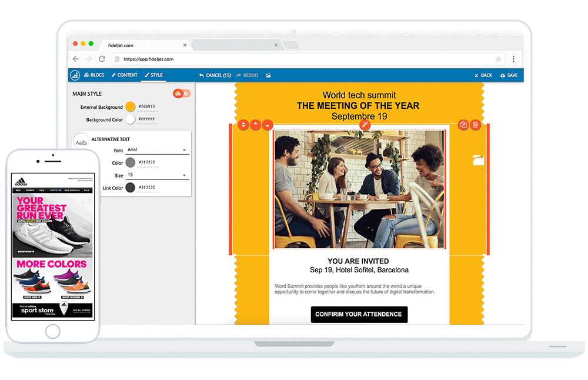Tap YOUR GREATEST RUN EVER banner on phone
The height and width of the screenshot is (380, 588).
pyautogui.click(x=52, y=225)
